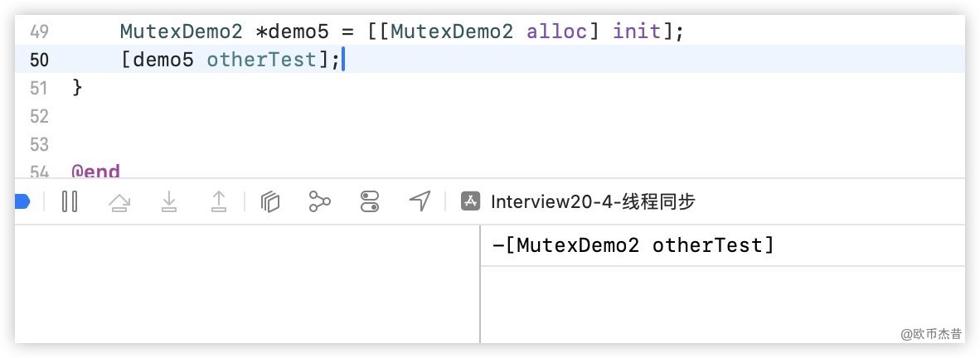Click the Step Into icon
The height and width of the screenshot is (358, 980).
point(169,201)
